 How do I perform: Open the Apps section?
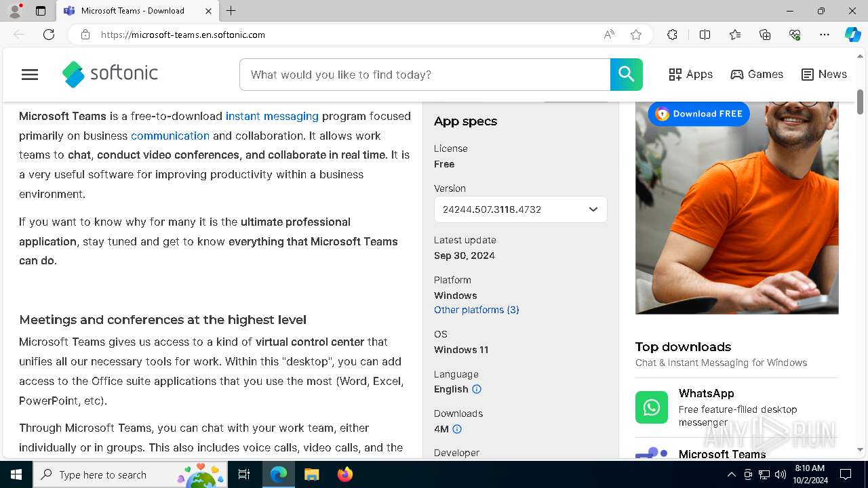click(691, 75)
